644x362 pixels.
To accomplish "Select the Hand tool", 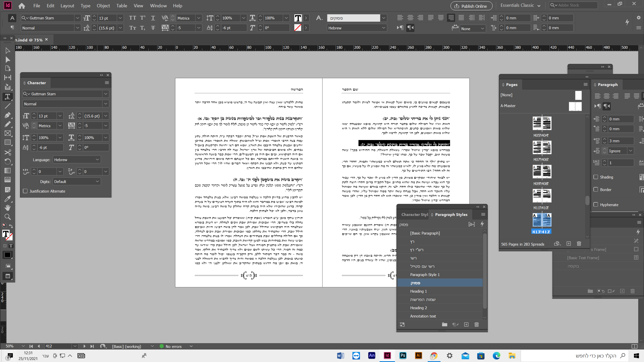I will point(8,208).
